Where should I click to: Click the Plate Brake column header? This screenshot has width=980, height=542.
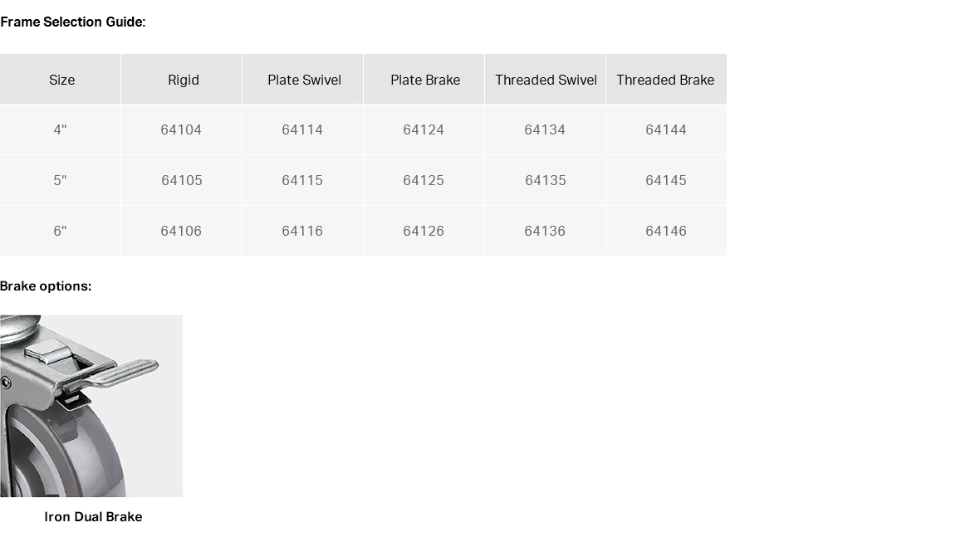click(425, 80)
